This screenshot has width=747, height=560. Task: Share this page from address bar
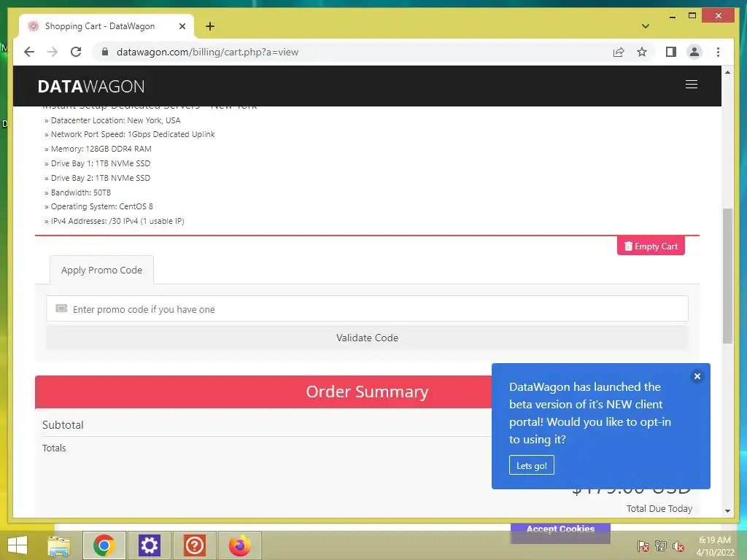click(619, 52)
